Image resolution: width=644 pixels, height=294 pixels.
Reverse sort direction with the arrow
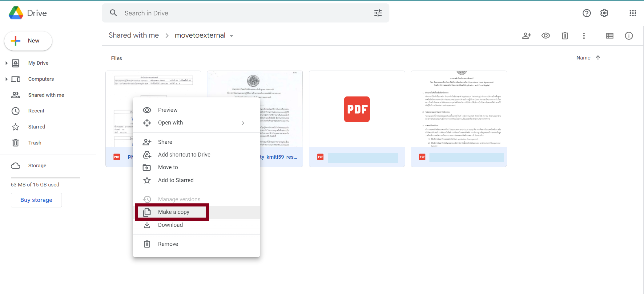598,58
